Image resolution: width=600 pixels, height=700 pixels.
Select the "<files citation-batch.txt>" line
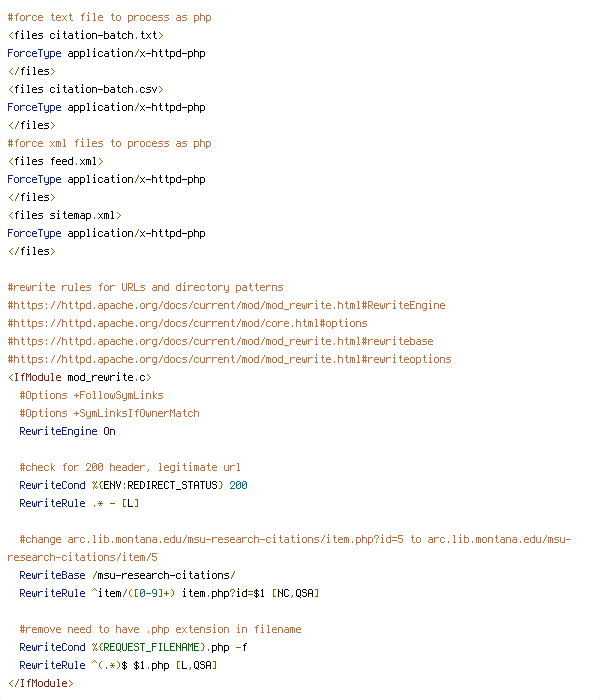point(86,35)
